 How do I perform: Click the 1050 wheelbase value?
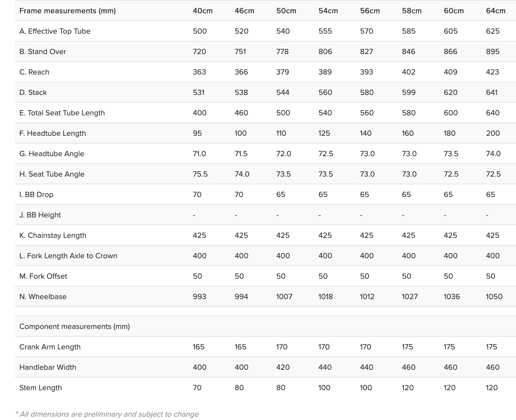click(x=494, y=297)
